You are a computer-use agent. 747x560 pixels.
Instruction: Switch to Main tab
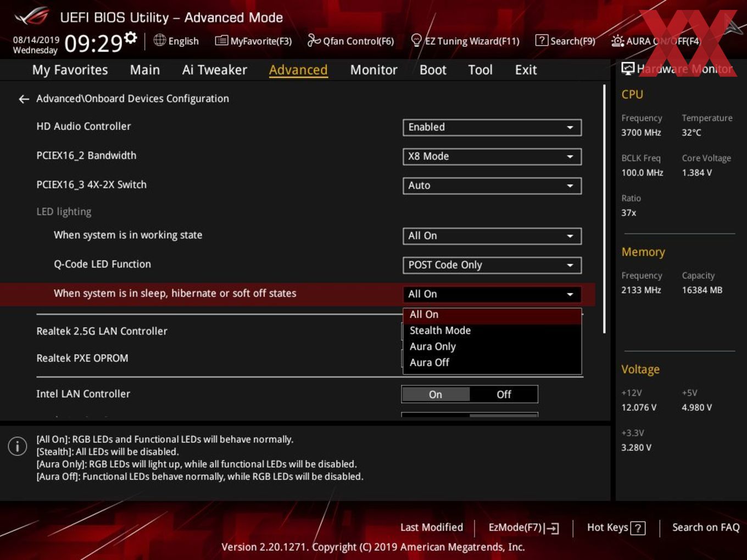[145, 70]
